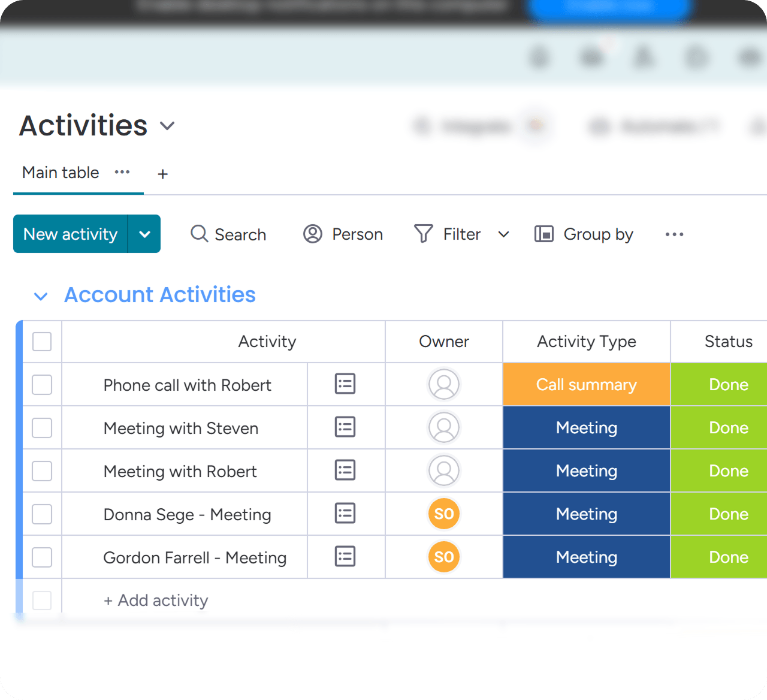Viewport: 767px width, 700px height.
Task: Open Filter dropdown chevron
Action: pyautogui.click(x=503, y=234)
